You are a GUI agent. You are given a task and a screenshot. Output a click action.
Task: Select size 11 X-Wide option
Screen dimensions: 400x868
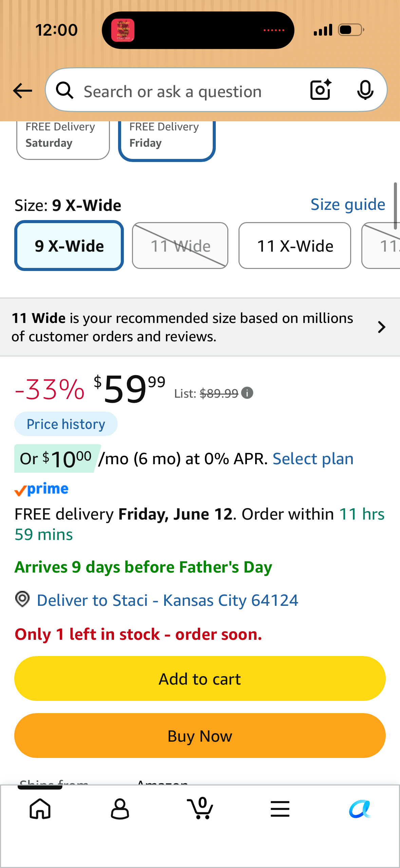pos(295,246)
